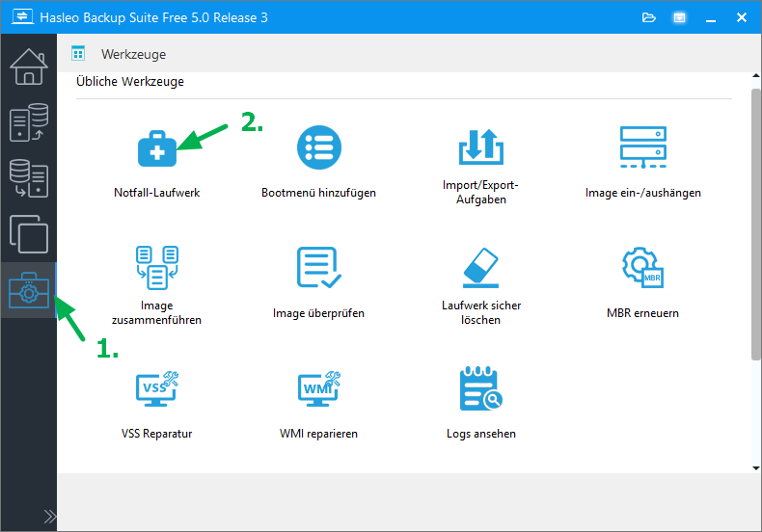This screenshot has height=532, width=762.
Task: Click the Logs ansehen label
Action: (481, 434)
